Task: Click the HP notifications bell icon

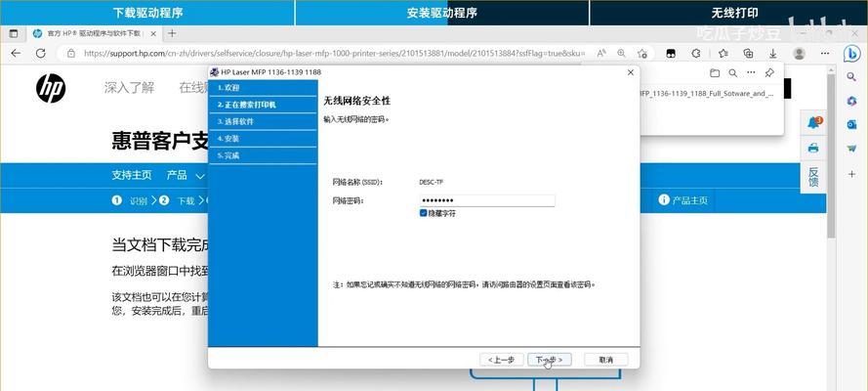Action: pos(813,122)
